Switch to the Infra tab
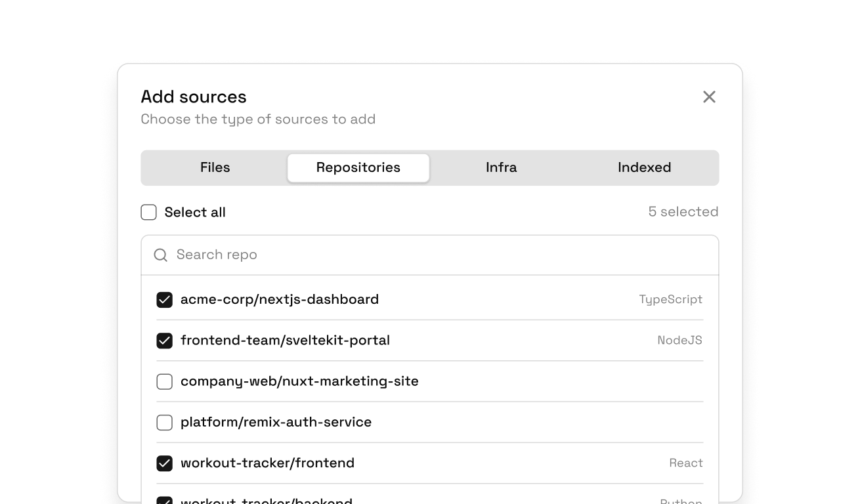This screenshot has width=860, height=504. pyautogui.click(x=501, y=168)
